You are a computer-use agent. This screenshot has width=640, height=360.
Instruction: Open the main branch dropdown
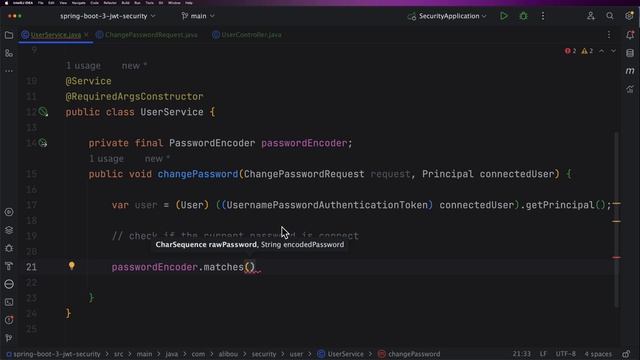tap(198, 16)
